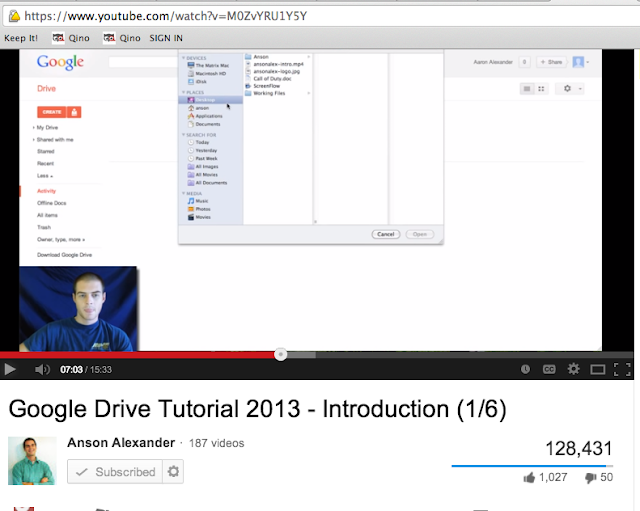Click the Google logo in the video
Screen dimensions: 640x511
(60, 62)
